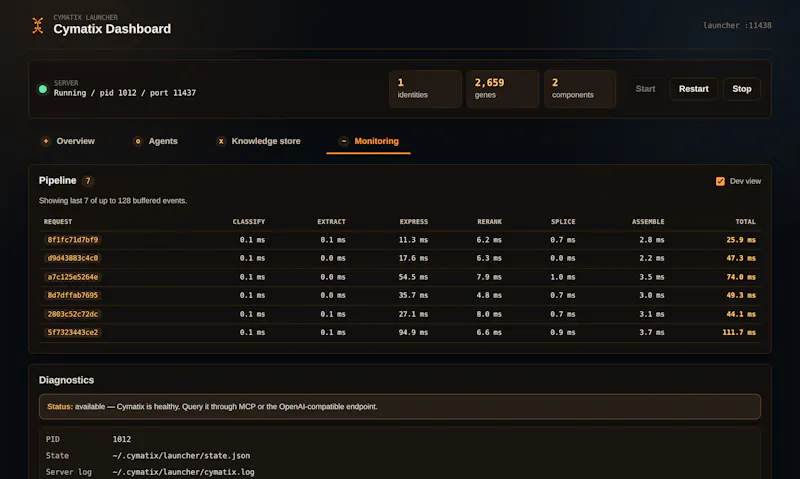
Task: Click the state.json path
Action: click(x=181, y=456)
